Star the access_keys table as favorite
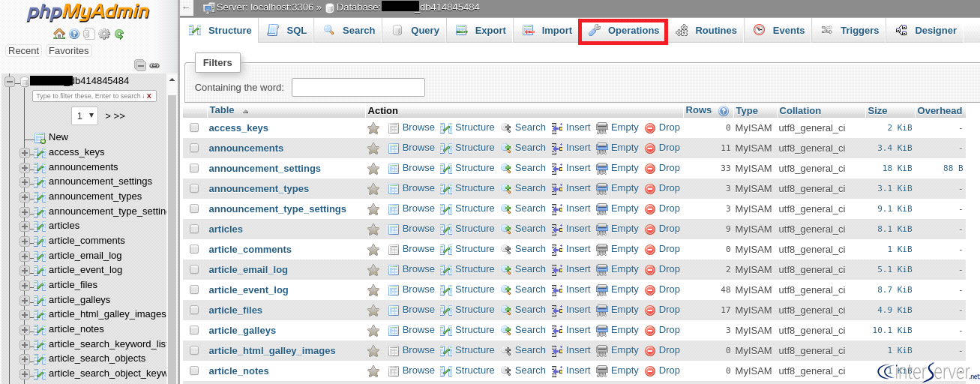Screen dimensions: 980x384 pyautogui.click(x=373, y=128)
